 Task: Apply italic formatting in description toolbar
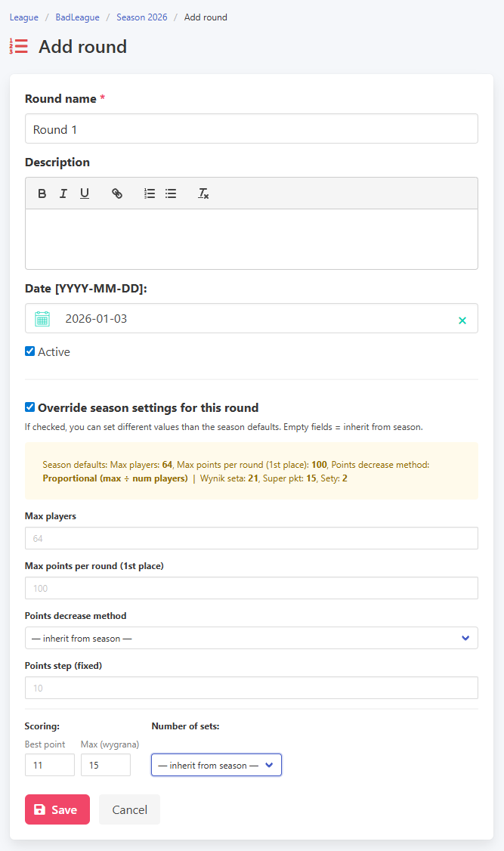pos(63,193)
